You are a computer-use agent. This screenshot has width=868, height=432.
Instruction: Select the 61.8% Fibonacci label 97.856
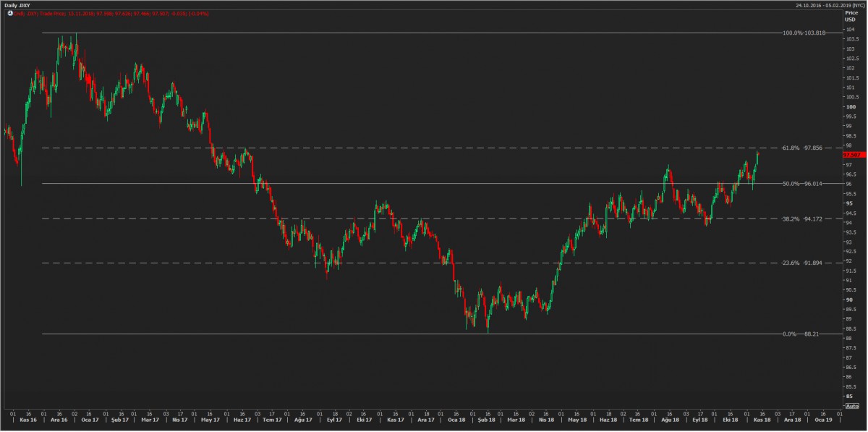coord(802,148)
